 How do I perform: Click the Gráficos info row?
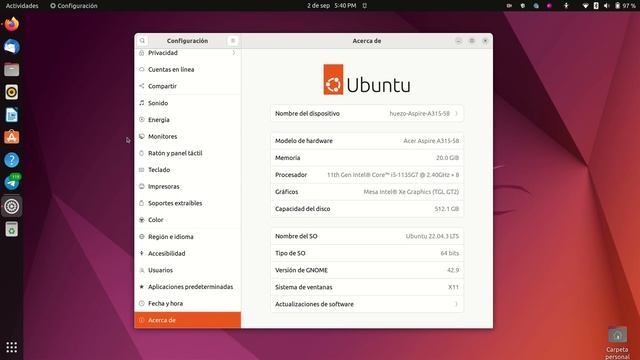pos(367,192)
